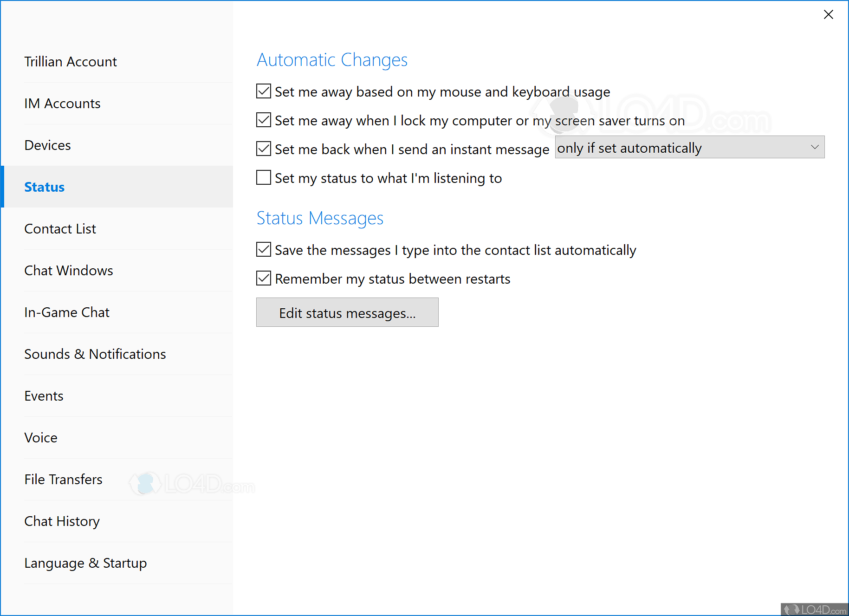Open the Trillian Account settings page
The height and width of the screenshot is (616, 849).
(117, 62)
